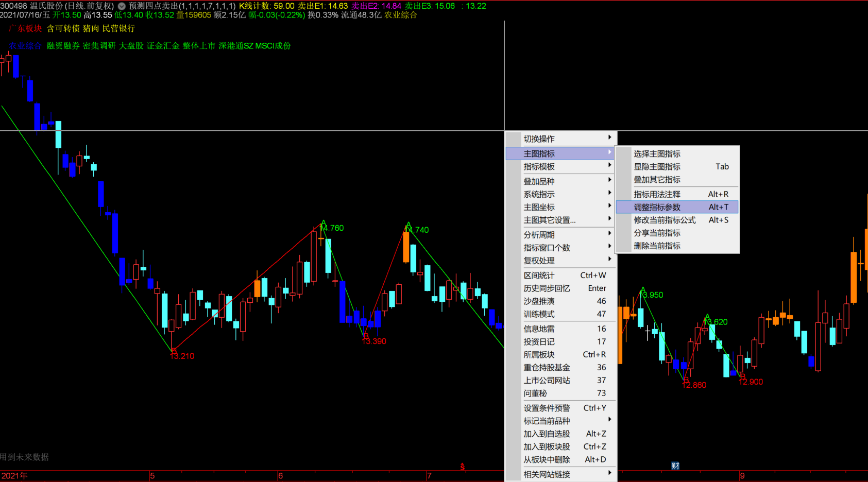This screenshot has width=868, height=482.
Task: Select 显隐主图指标 submenu item
Action: (677, 166)
